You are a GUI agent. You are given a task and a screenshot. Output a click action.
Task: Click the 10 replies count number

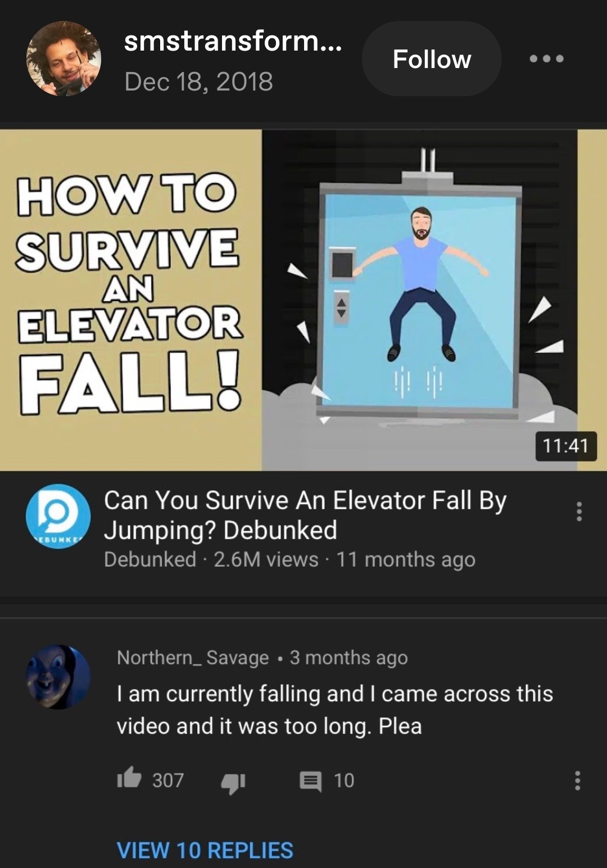tap(344, 780)
